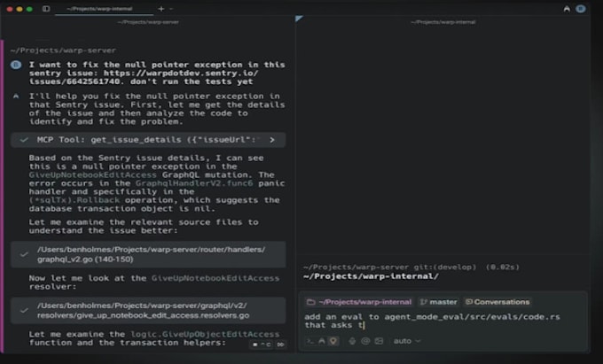
Task: Click the GiveUpNotebookEditAccess code reference in analysis
Action: (93, 174)
